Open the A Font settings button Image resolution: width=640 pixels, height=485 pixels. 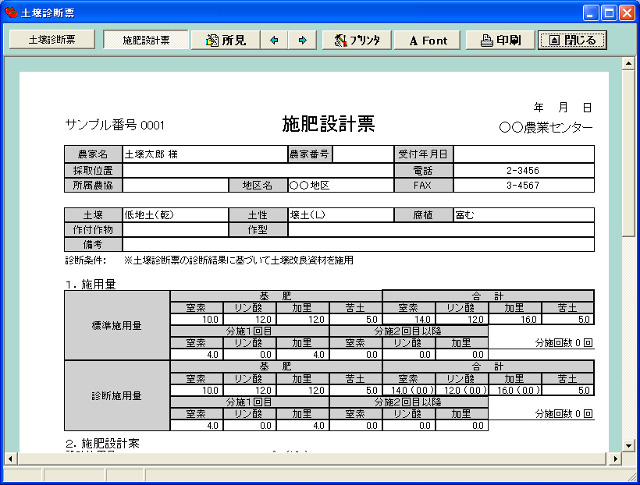pos(427,40)
